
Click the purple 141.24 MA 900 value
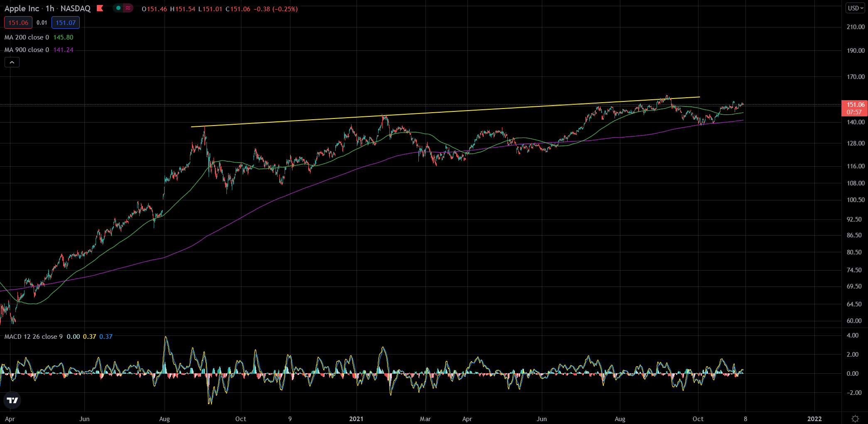click(x=63, y=50)
